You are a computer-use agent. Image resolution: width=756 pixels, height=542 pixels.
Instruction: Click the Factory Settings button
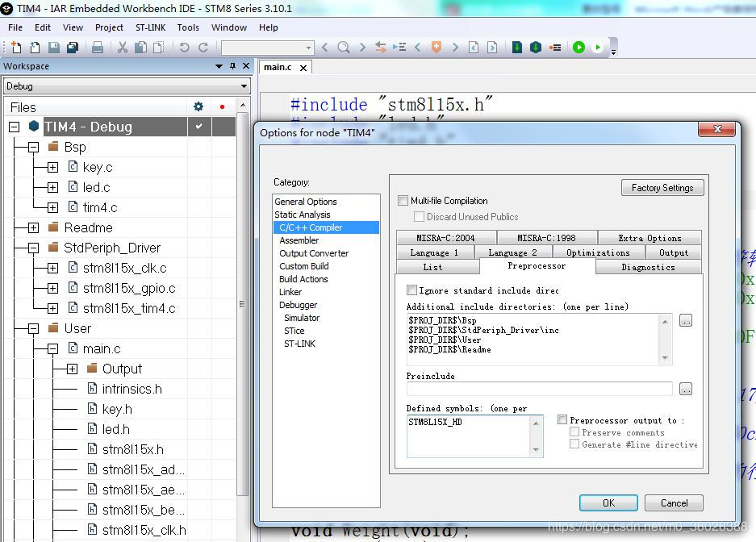pyautogui.click(x=662, y=188)
